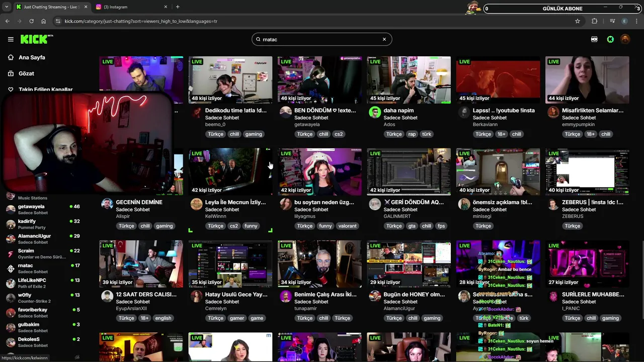Open gulbakim channel in sidebar

coord(43,327)
